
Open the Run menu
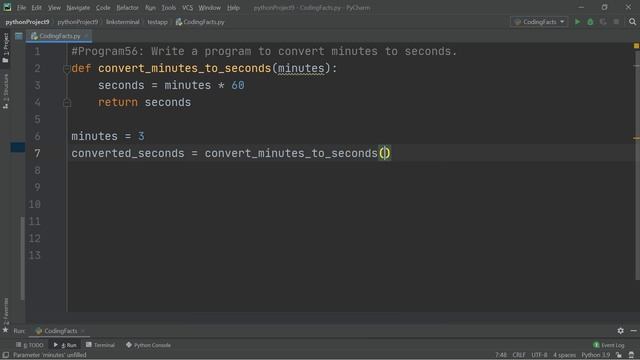150,8
